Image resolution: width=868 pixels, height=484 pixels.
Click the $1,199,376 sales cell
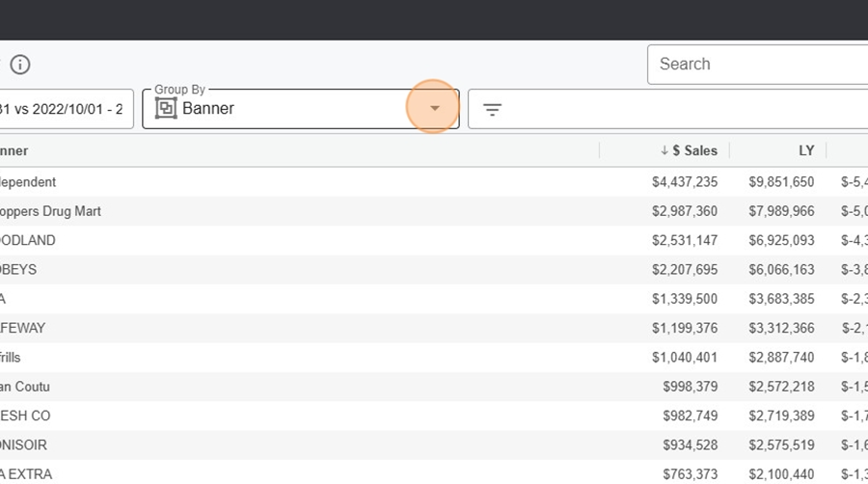684,328
